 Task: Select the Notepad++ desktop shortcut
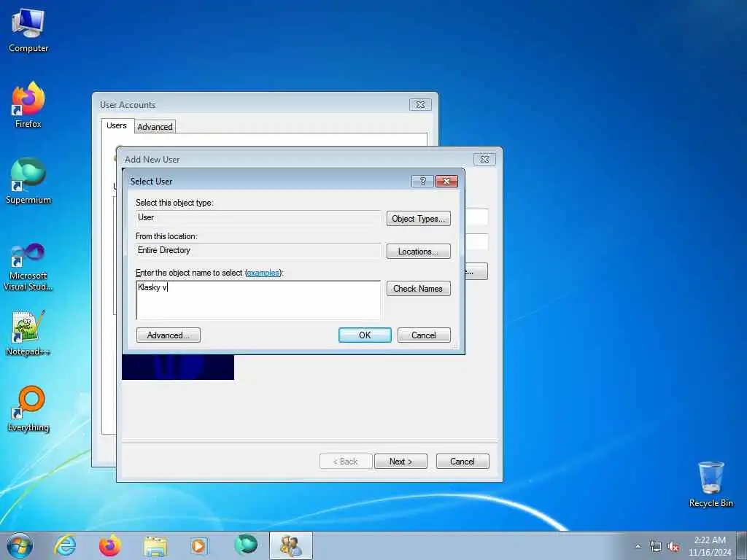click(28, 333)
